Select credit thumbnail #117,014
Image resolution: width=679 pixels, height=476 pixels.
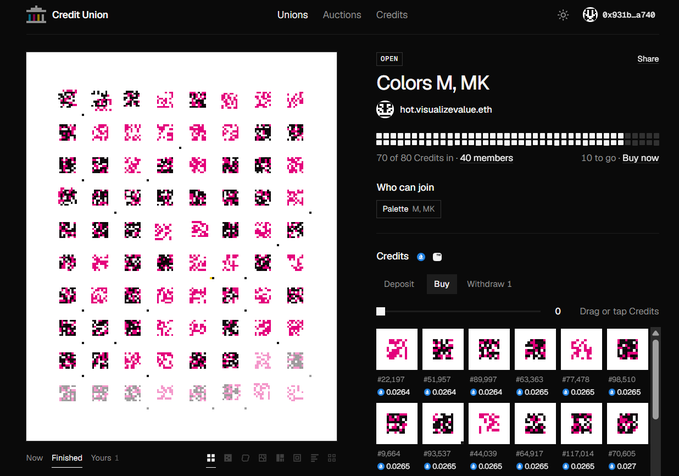pos(581,423)
